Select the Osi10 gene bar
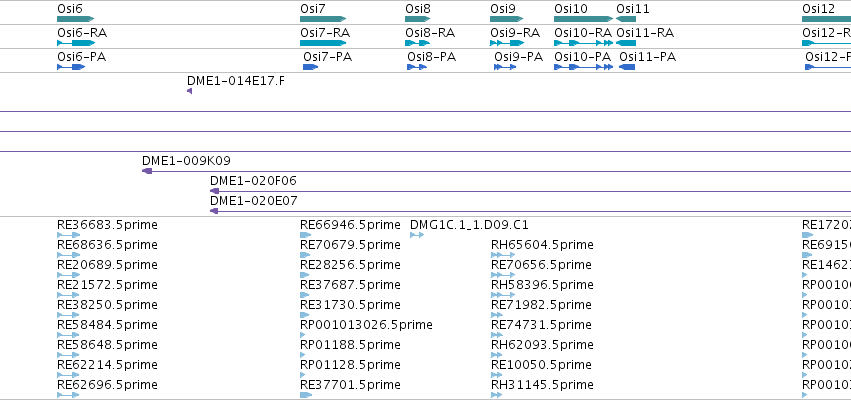Viewport: 851px width, 400px height. (x=583, y=19)
